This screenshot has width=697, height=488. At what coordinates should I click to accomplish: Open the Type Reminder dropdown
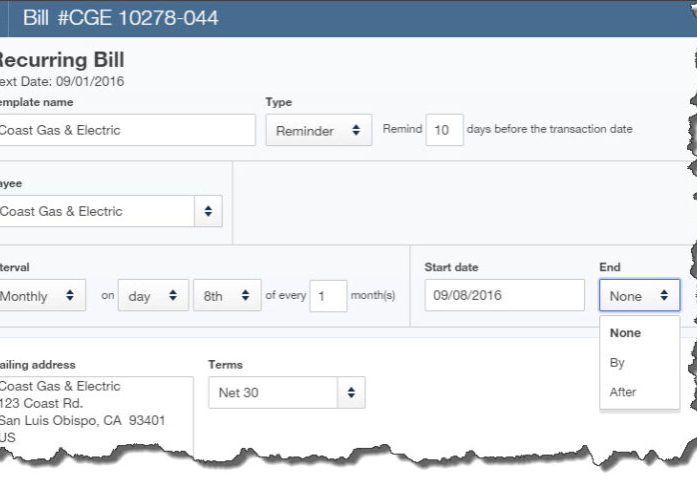(319, 130)
